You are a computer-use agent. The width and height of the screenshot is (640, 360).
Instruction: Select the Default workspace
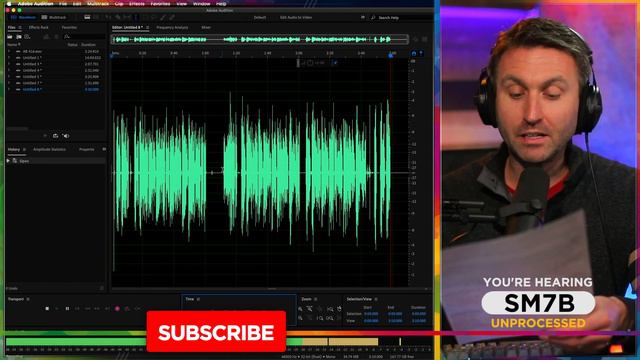click(260, 18)
